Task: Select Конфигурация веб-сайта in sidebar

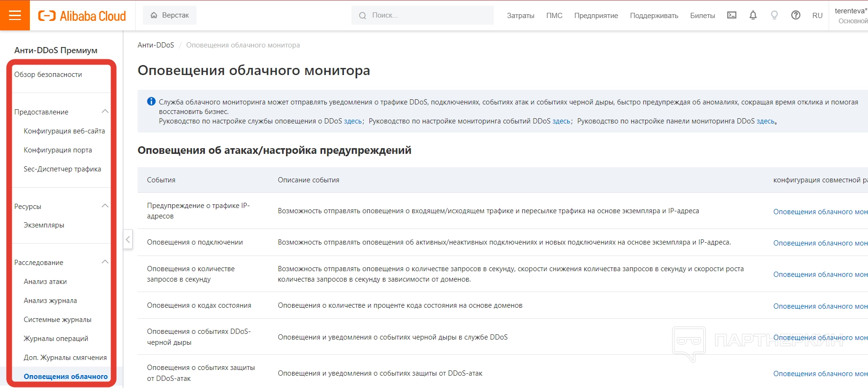Action: click(x=64, y=131)
